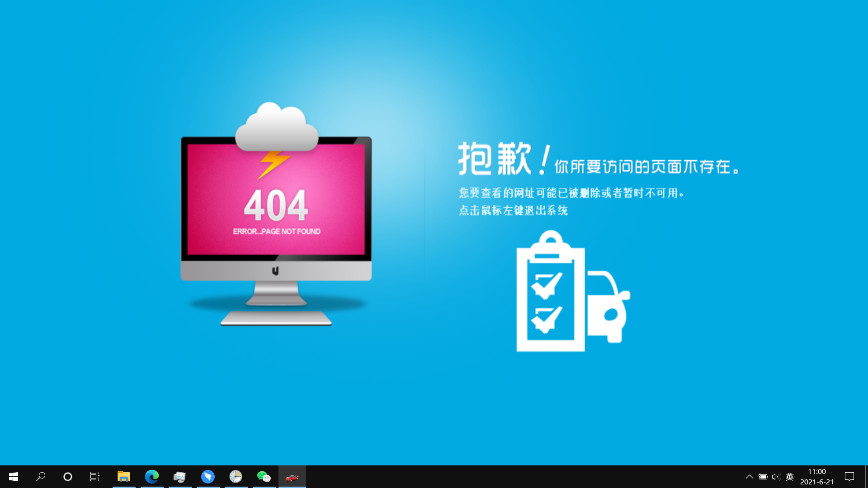Open the Action Center notifications icon
Viewport: 868px width, 488px height.
(849, 477)
